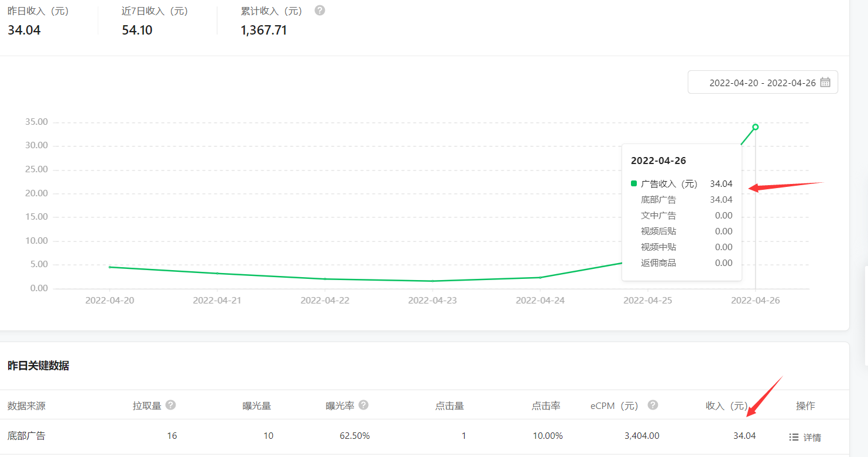The image size is (868, 457).
Task: Open 详情 for 底部广告 row
Action: point(812,437)
